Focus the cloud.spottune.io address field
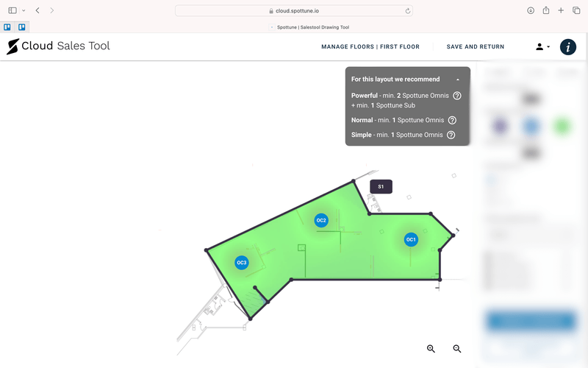588x368 pixels. (293, 11)
